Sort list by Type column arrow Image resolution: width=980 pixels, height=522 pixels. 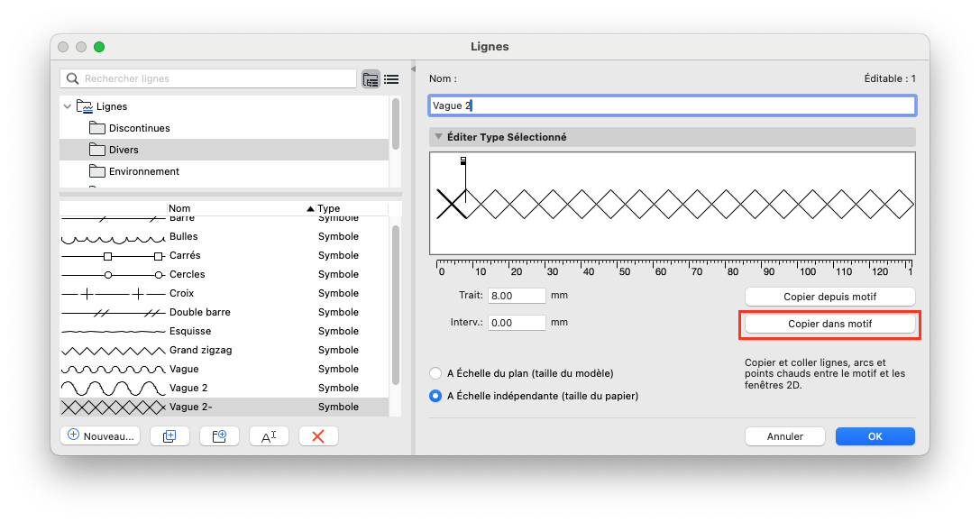pyautogui.click(x=310, y=209)
